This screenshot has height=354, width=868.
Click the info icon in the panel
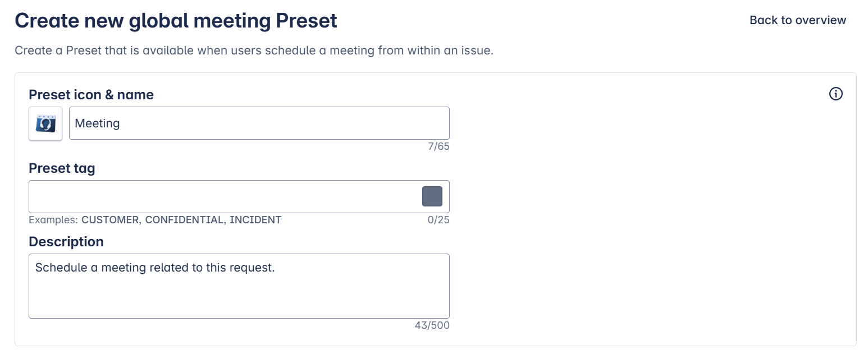835,94
